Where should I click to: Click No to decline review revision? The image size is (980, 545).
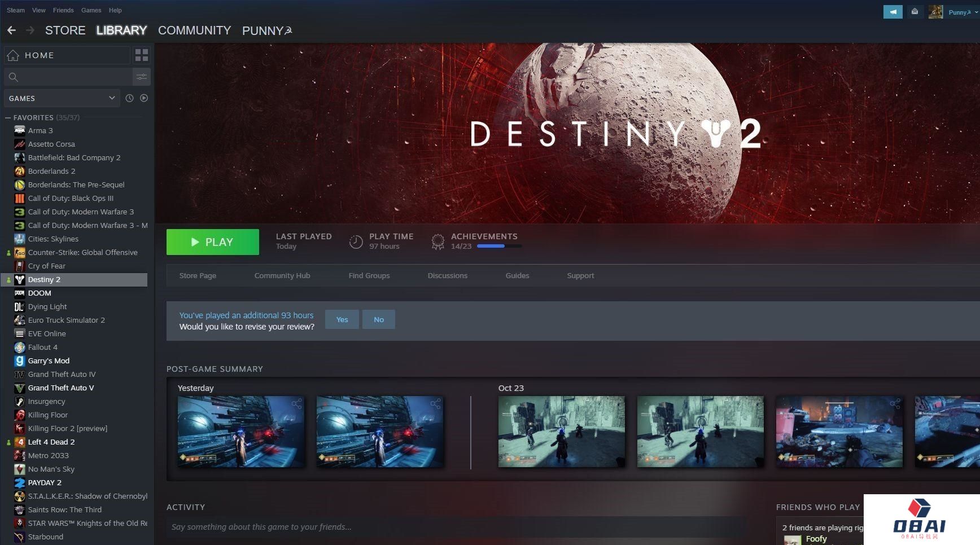pyautogui.click(x=379, y=319)
